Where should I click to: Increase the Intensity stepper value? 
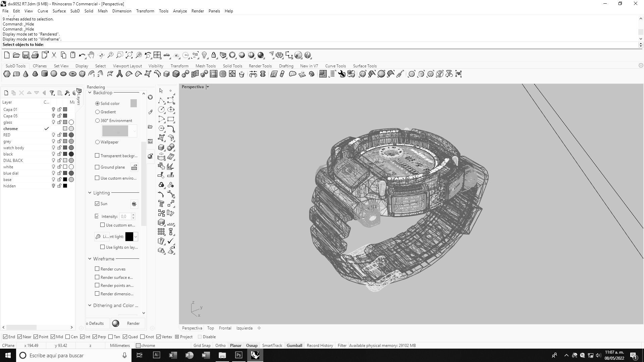click(133, 215)
